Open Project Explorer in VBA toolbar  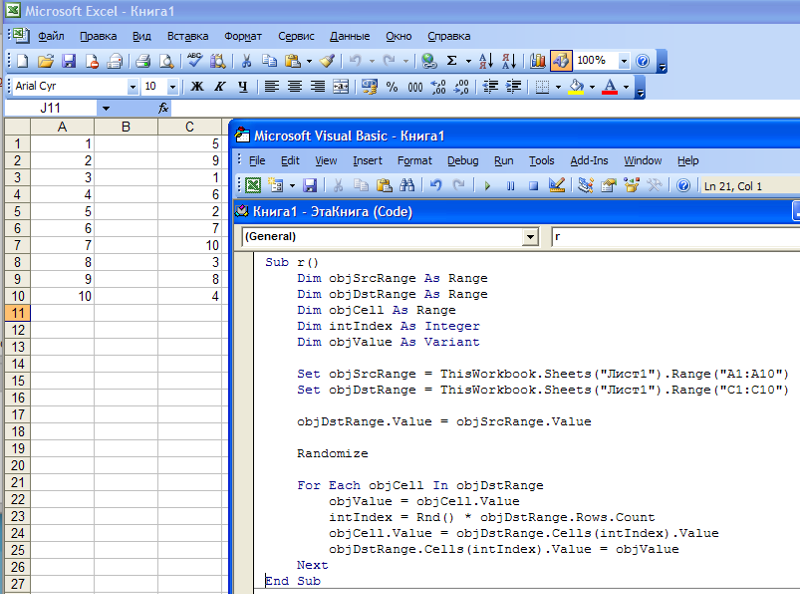pos(585,185)
